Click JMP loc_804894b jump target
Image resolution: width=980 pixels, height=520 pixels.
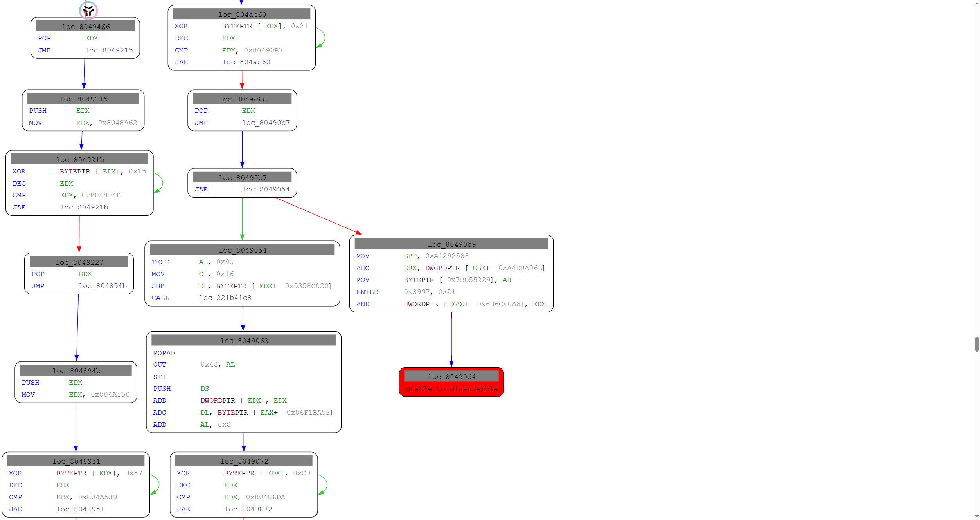click(x=103, y=286)
